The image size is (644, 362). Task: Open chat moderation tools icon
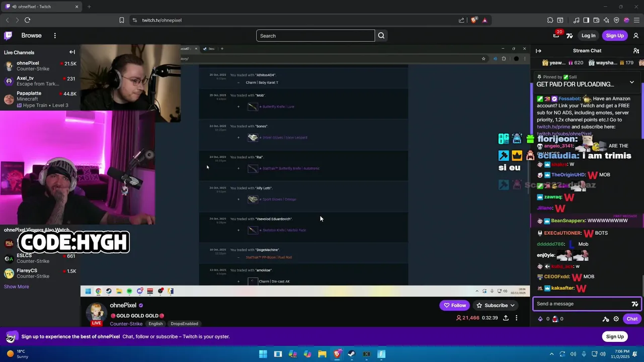coord(606,319)
